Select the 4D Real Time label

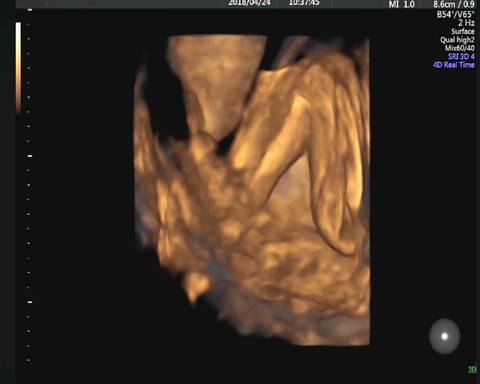454,65
